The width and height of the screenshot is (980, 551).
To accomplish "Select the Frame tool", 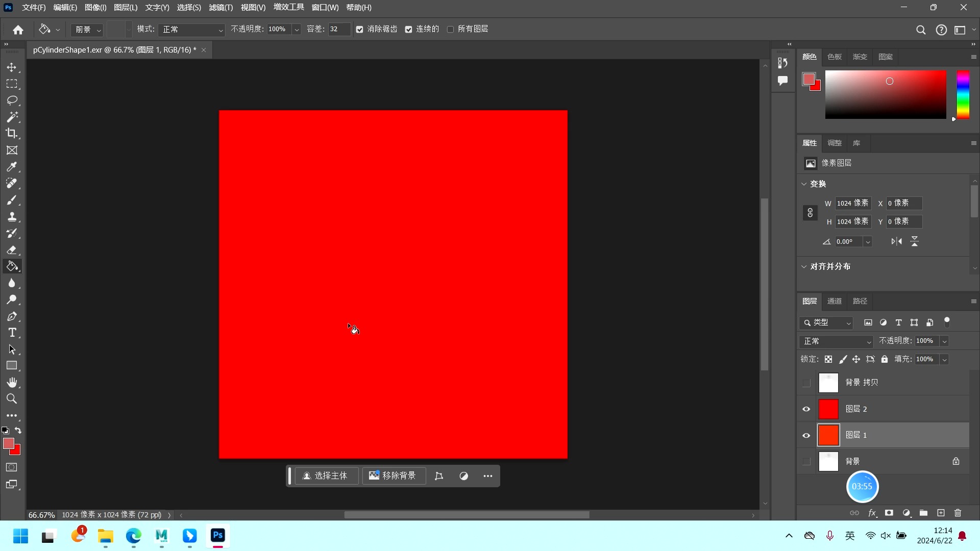I will point(12,150).
